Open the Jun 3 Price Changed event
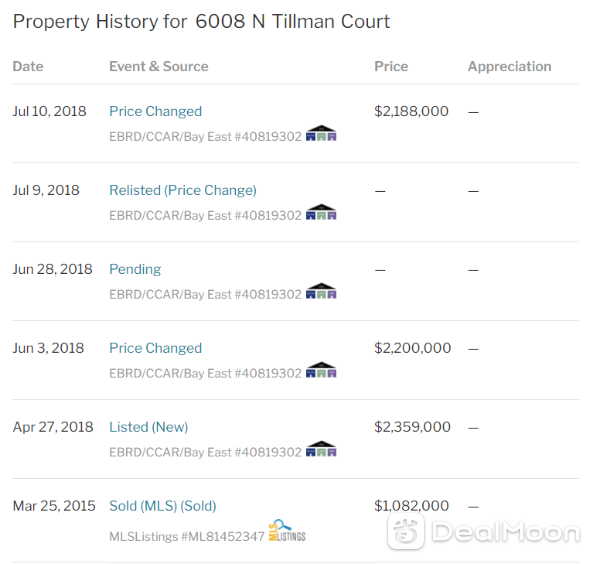This screenshot has width=600, height=564. coord(155,348)
